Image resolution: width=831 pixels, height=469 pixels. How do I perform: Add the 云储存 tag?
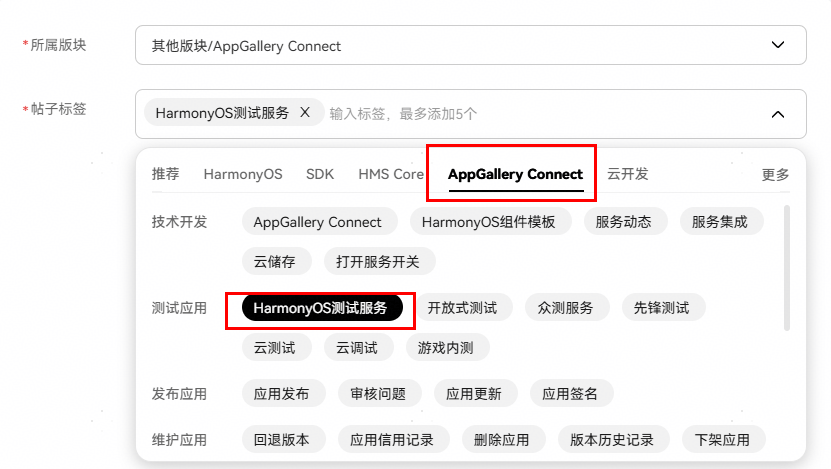click(275, 261)
